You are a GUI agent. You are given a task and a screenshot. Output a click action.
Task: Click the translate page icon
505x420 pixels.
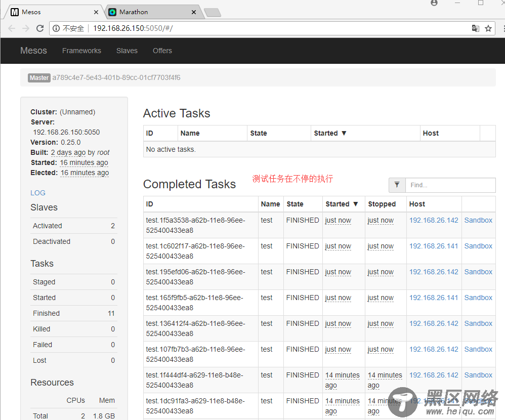475,28
